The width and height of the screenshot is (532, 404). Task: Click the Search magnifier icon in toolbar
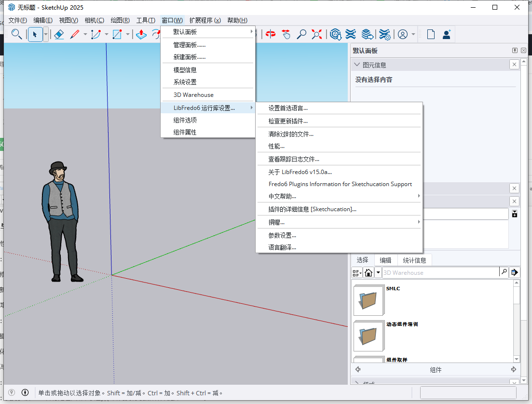(x=16, y=34)
